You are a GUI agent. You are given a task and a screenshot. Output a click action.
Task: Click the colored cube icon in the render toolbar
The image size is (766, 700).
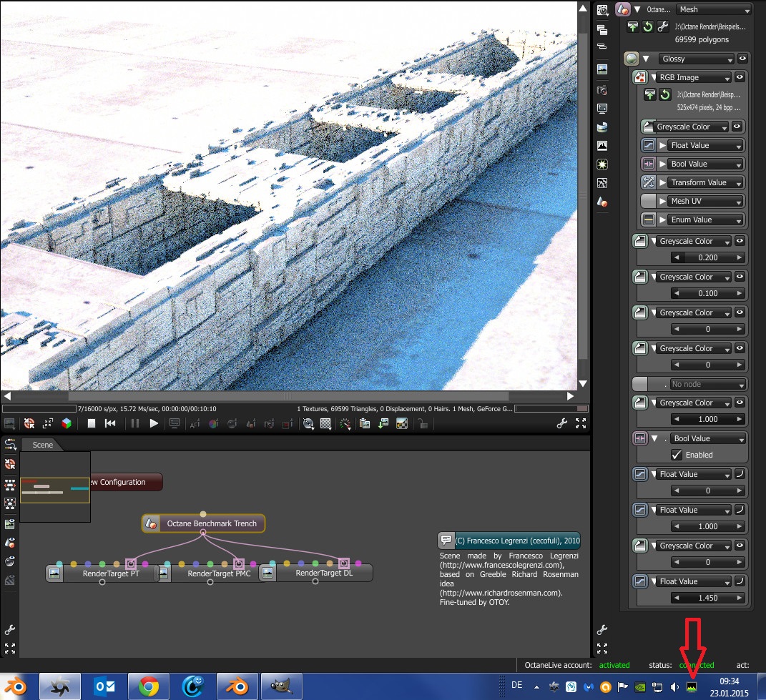click(67, 423)
